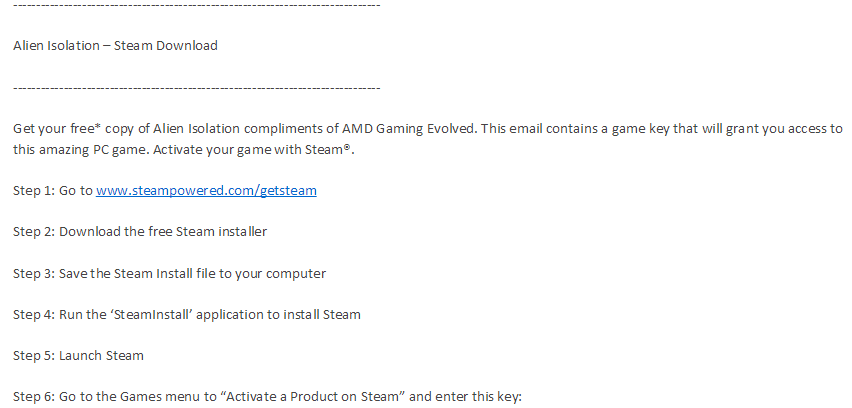Click the 'Step 5: Launch Steam' line

78,355
